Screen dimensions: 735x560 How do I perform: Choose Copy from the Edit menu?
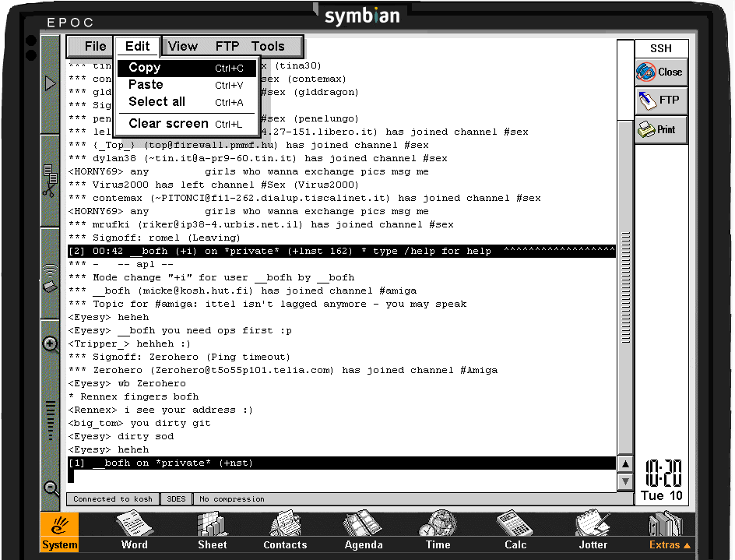click(186, 68)
